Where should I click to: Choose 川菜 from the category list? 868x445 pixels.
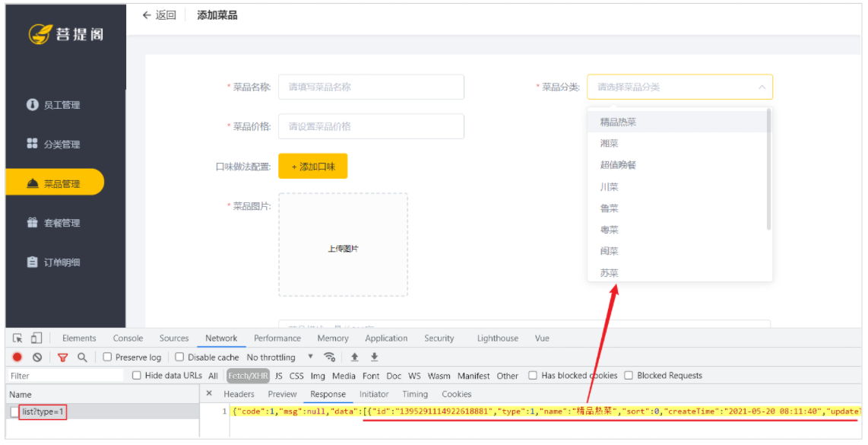tap(609, 187)
